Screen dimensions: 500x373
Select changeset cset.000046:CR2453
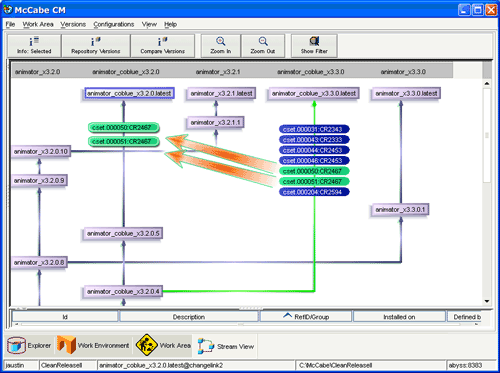tap(314, 161)
